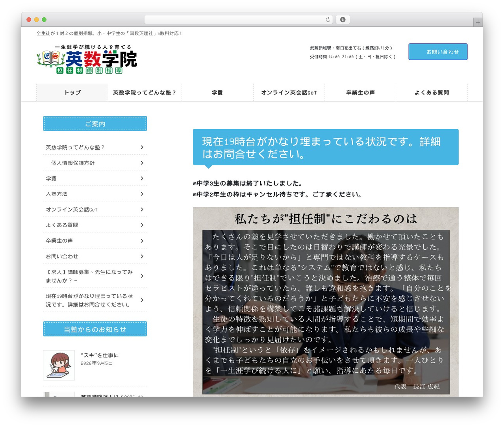Screen dimensions: 504x427
Task: Open オンライン英会話GeT in the top navigation
Action: click(x=289, y=93)
